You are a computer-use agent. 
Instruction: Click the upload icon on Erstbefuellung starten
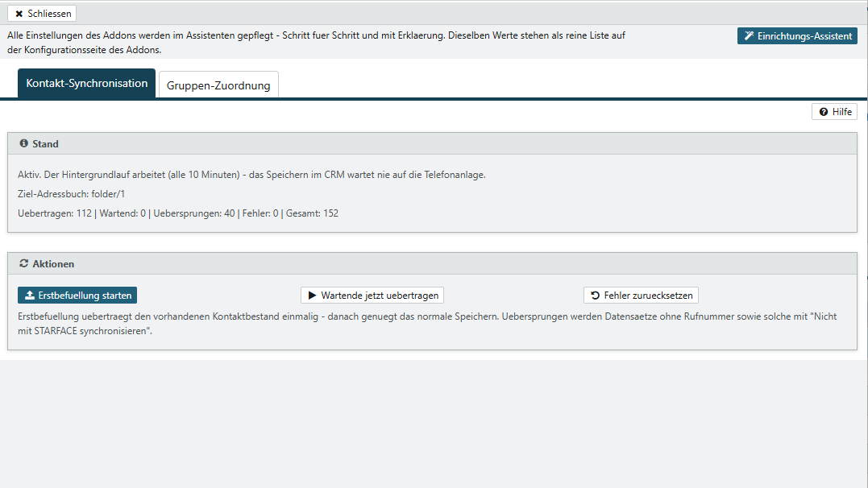pos(30,296)
